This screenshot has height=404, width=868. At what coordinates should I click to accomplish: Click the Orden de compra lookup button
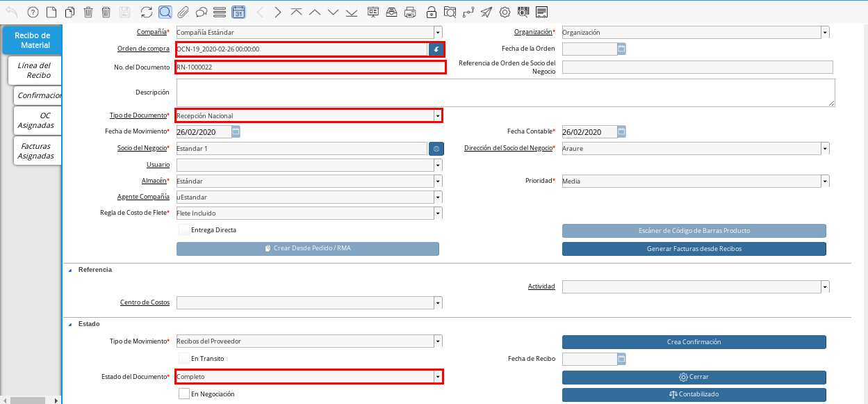click(436, 49)
